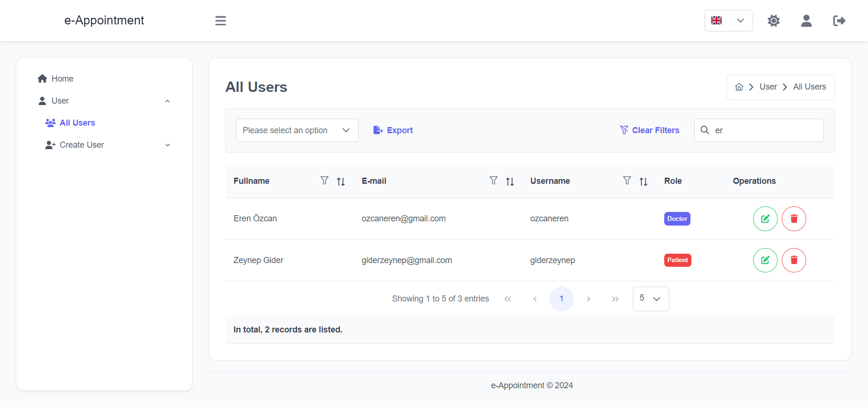
Task: Open the 'Please select an option' dropdown
Action: pos(297,130)
